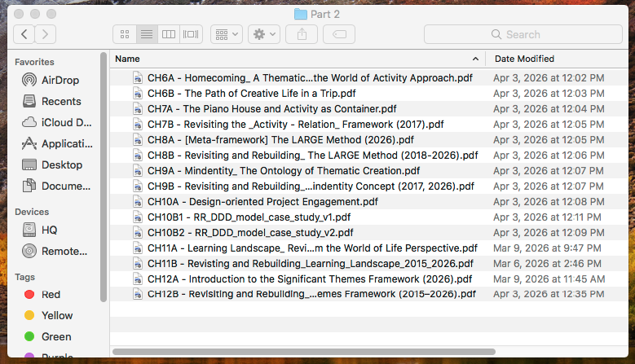This screenshot has height=364, width=635.
Task: Switch to list view
Action: tap(147, 34)
